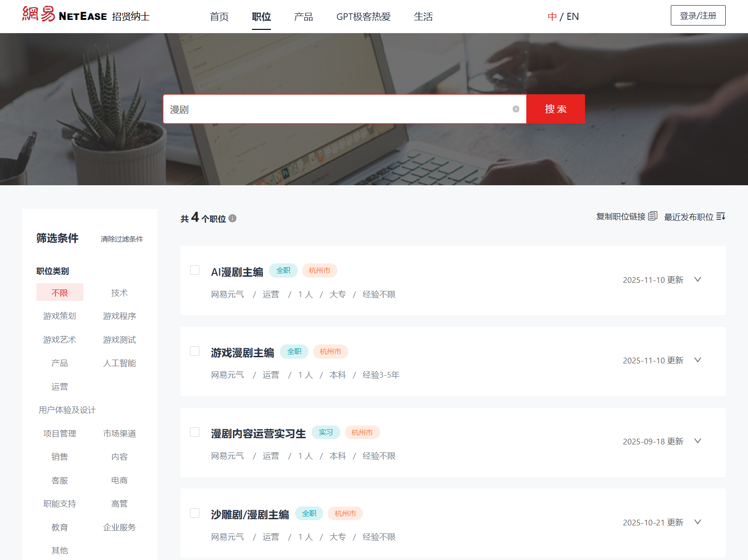Click the info icon beside job count
Screen dimensions: 748x560
tap(232, 218)
